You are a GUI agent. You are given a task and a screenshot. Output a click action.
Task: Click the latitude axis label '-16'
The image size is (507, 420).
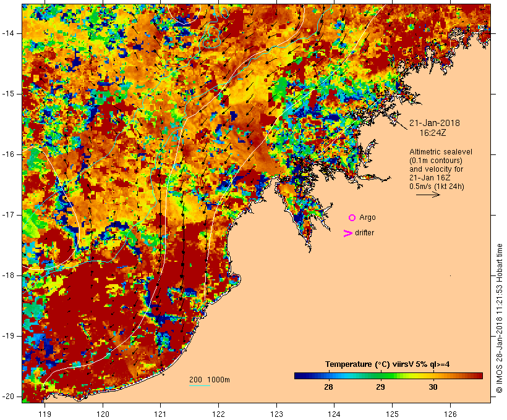coord(8,154)
